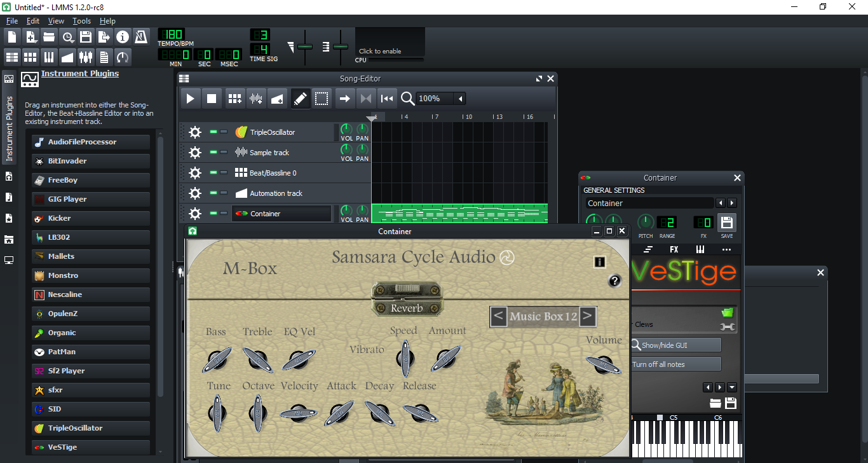The height and width of the screenshot is (463, 868).
Task: Add an automation track
Action: 277,99
